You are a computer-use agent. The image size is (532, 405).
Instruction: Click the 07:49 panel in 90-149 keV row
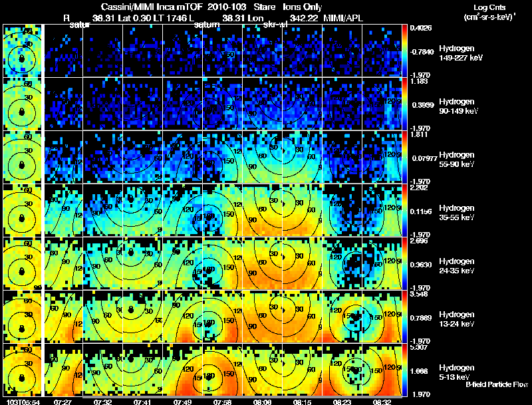(x=182, y=104)
